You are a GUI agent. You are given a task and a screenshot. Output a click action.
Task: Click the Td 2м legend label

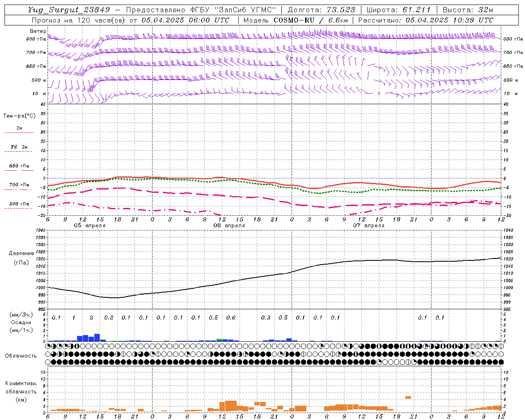tap(19, 147)
